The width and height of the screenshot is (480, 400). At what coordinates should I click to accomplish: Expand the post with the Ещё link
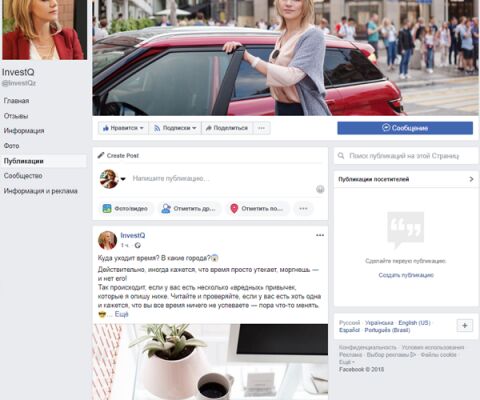pyautogui.click(x=121, y=314)
